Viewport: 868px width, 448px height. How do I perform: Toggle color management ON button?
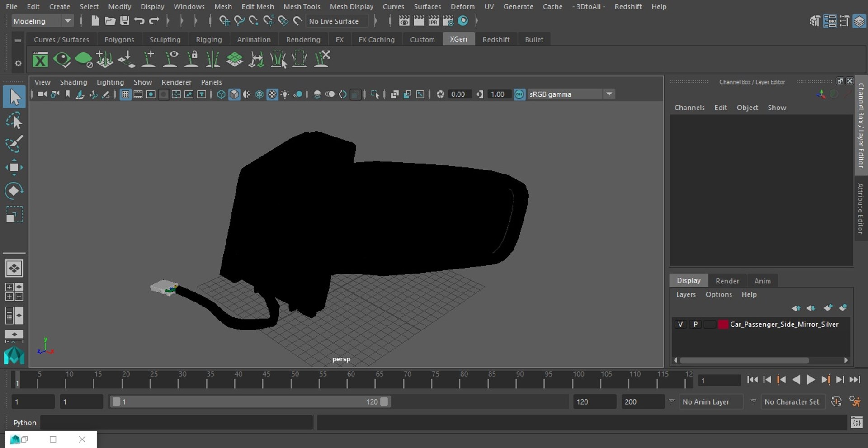[519, 94]
